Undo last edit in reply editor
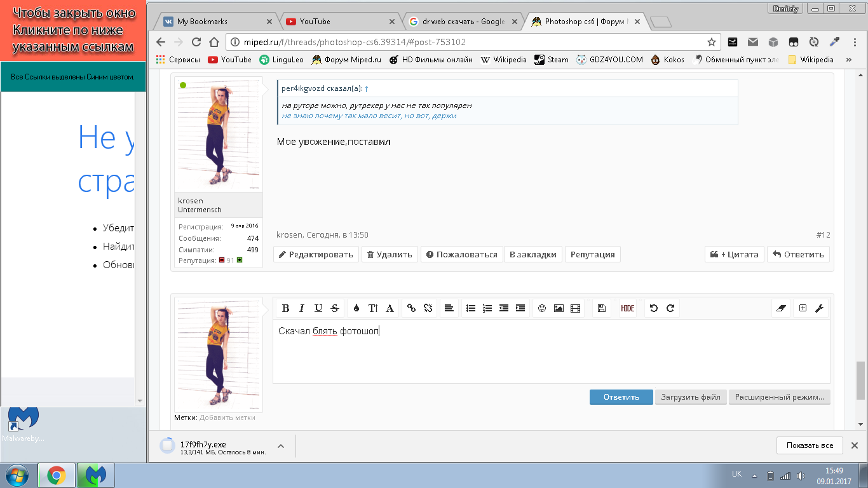Image resolution: width=868 pixels, height=488 pixels. [653, 308]
